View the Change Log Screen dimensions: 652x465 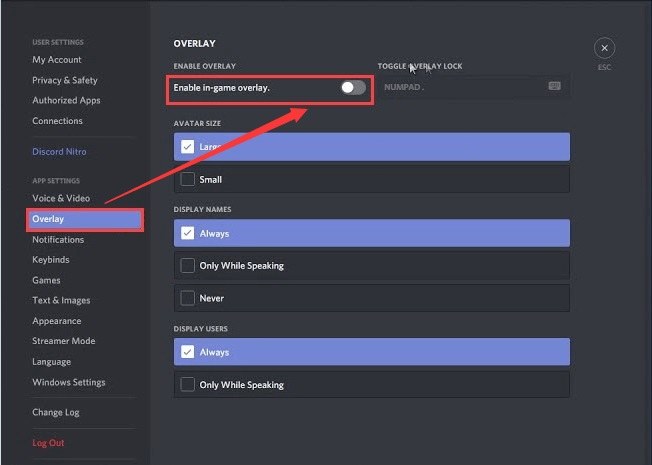click(x=56, y=412)
